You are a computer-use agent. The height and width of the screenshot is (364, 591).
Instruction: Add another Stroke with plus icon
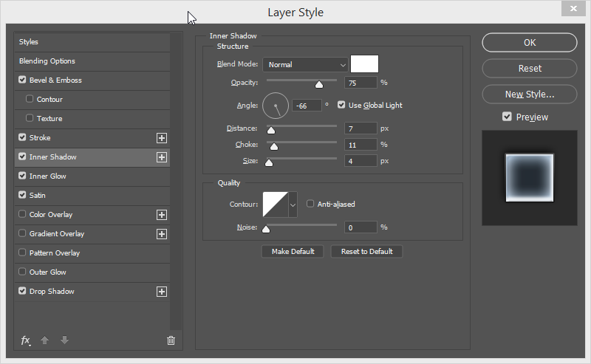coord(162,138)
